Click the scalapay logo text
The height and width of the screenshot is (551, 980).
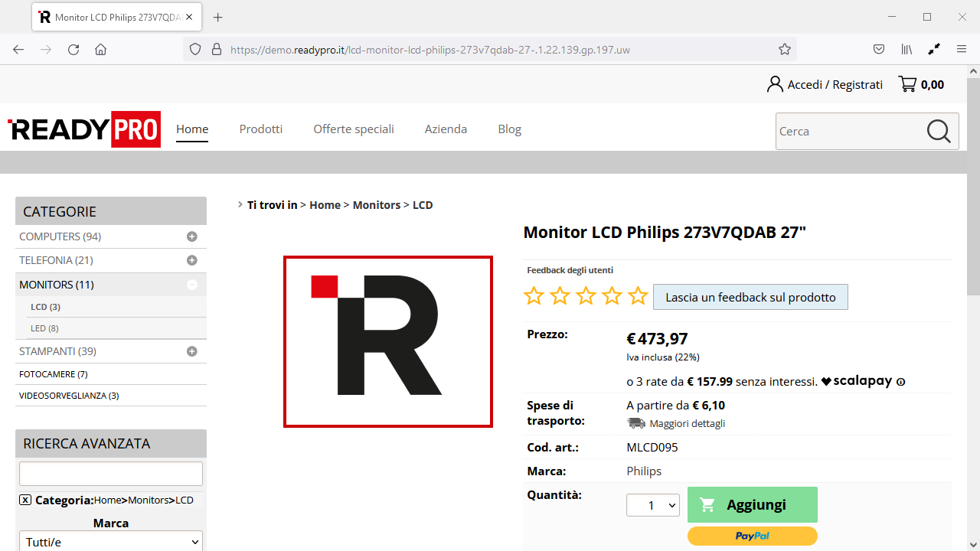click(857, 381)
